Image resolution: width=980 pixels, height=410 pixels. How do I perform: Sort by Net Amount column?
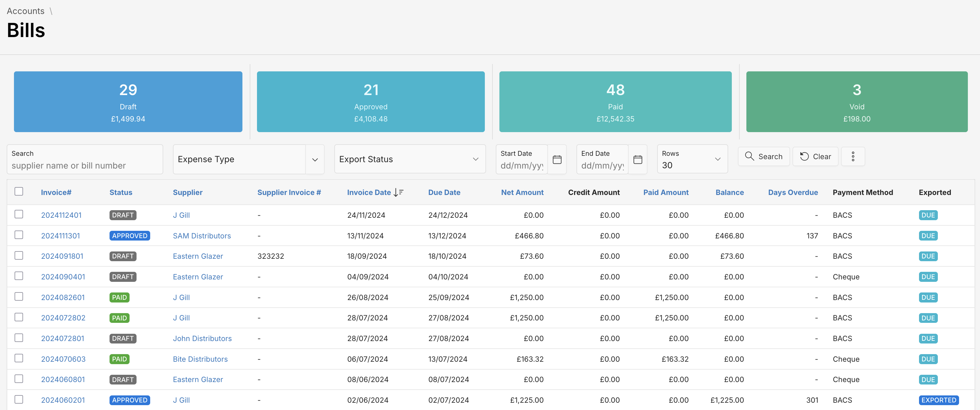[522, 193]
